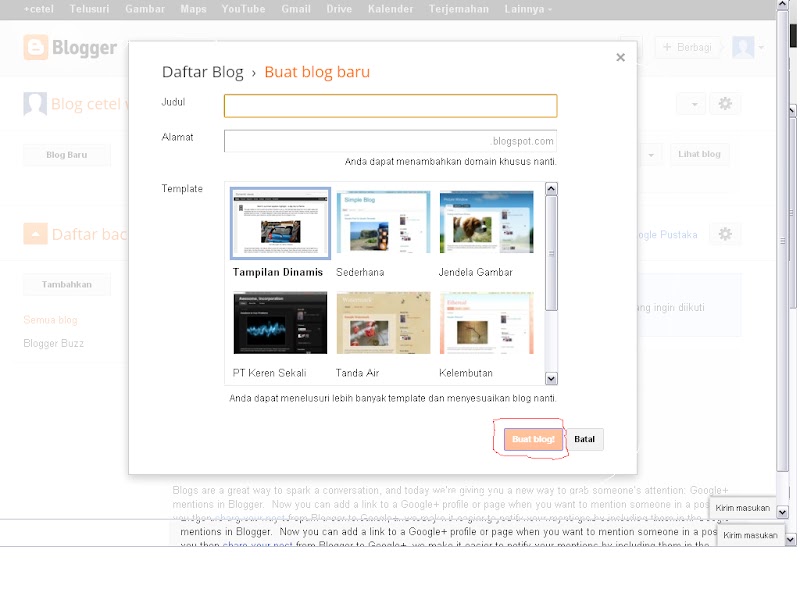Click the Batal button
The width and height of the screenshot is (800, 600).
[x=585, y=439]
